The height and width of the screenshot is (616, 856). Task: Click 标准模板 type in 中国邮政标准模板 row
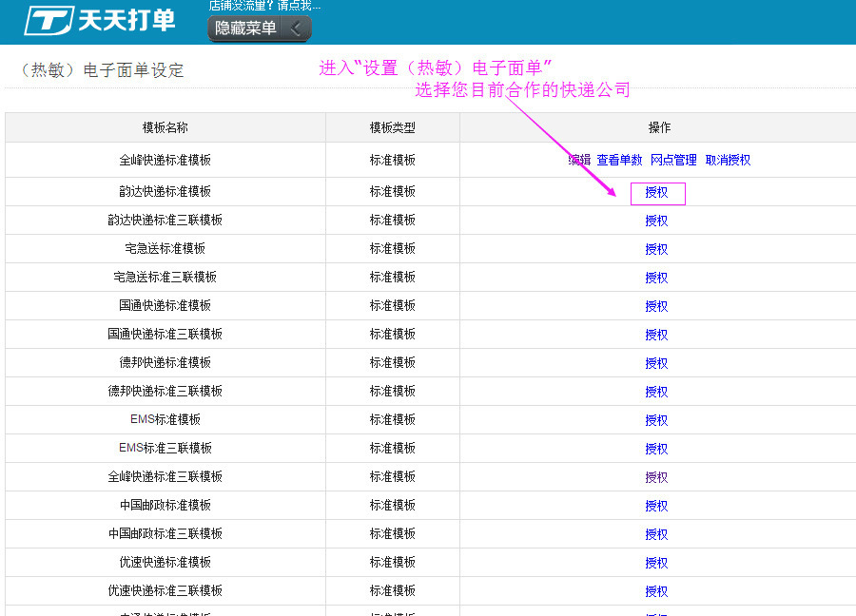point(393,505)
